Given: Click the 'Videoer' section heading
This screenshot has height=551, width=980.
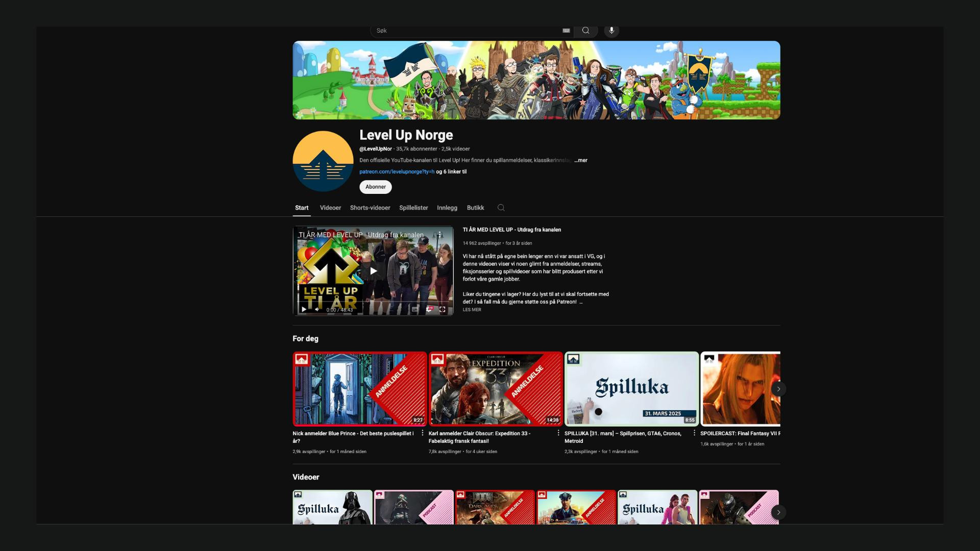Looking at the screenshot, I should click(306, 477).
